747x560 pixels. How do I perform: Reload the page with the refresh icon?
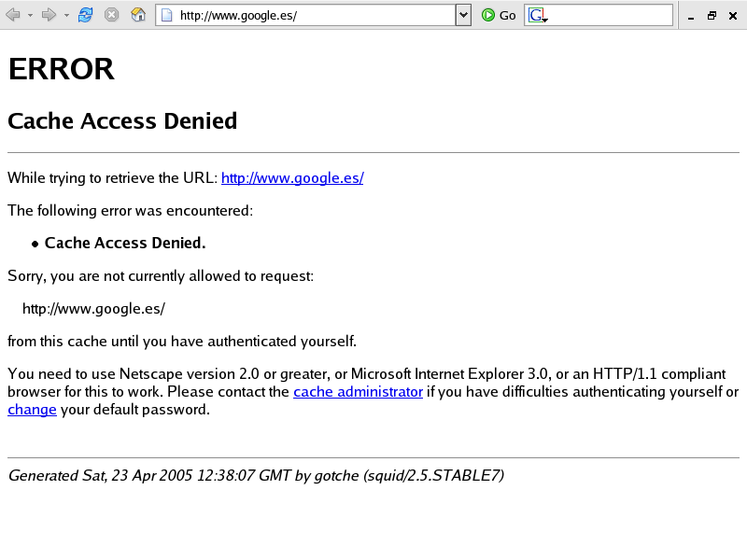[85, 15]
